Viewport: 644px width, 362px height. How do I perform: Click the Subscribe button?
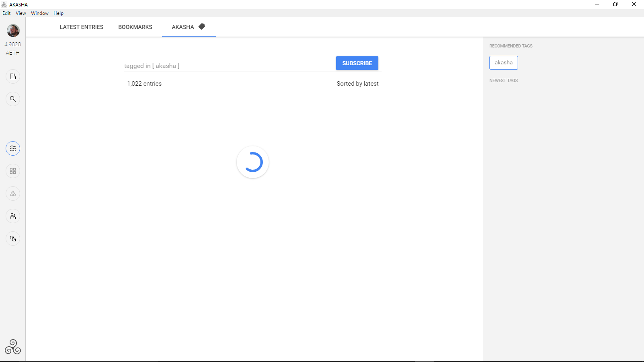point(357,63)
